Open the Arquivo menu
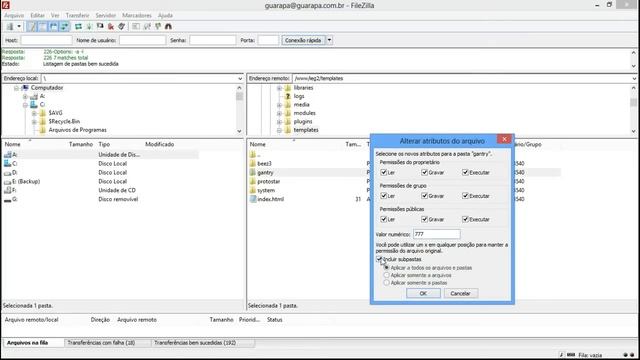Viewport: 640px width, 360px height. [14, 16]
